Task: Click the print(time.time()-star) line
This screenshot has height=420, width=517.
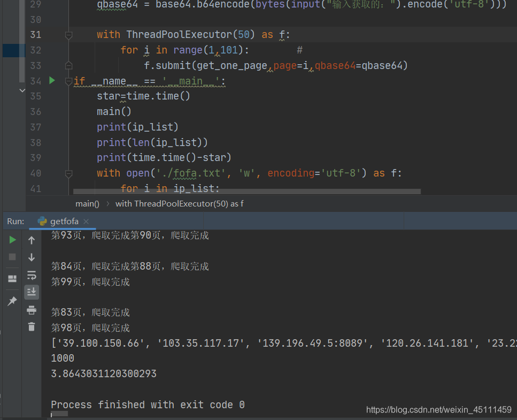Action: [164, 158]
